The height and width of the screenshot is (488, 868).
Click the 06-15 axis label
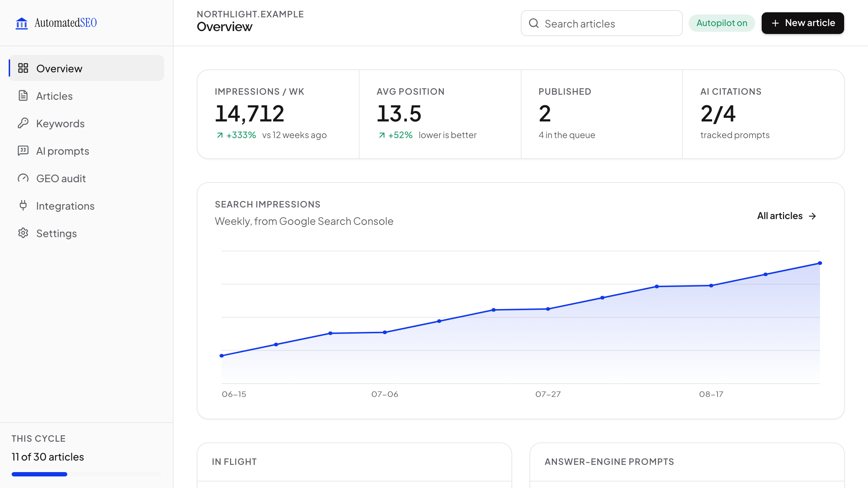[234, 394]
